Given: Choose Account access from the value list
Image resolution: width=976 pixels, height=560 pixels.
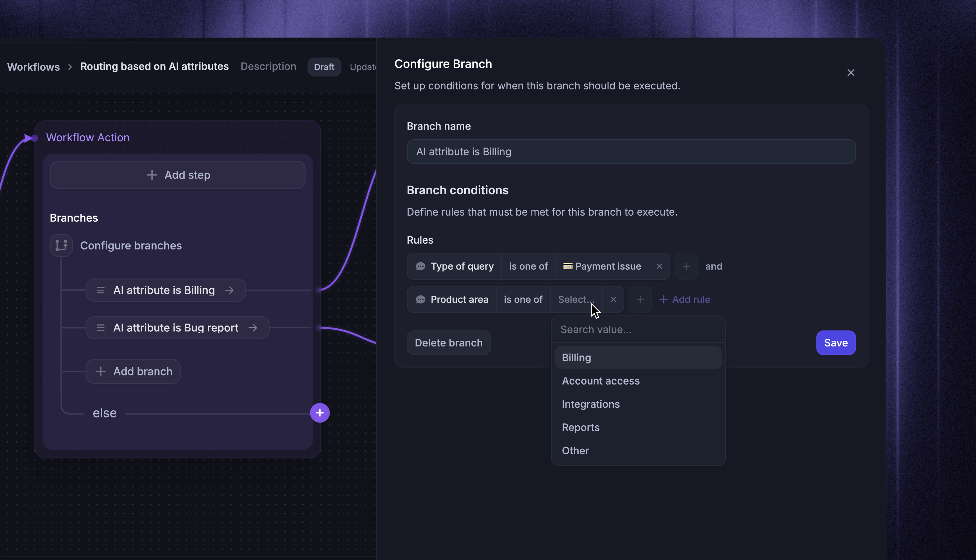Looking at the screenshot, I should tap(638, 381).
